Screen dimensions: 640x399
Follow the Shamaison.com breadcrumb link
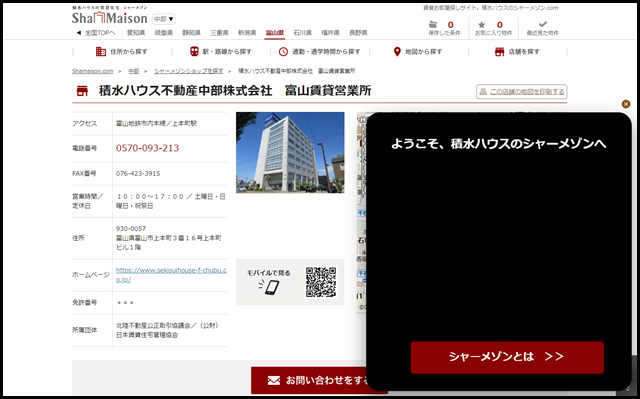[93, 71]
